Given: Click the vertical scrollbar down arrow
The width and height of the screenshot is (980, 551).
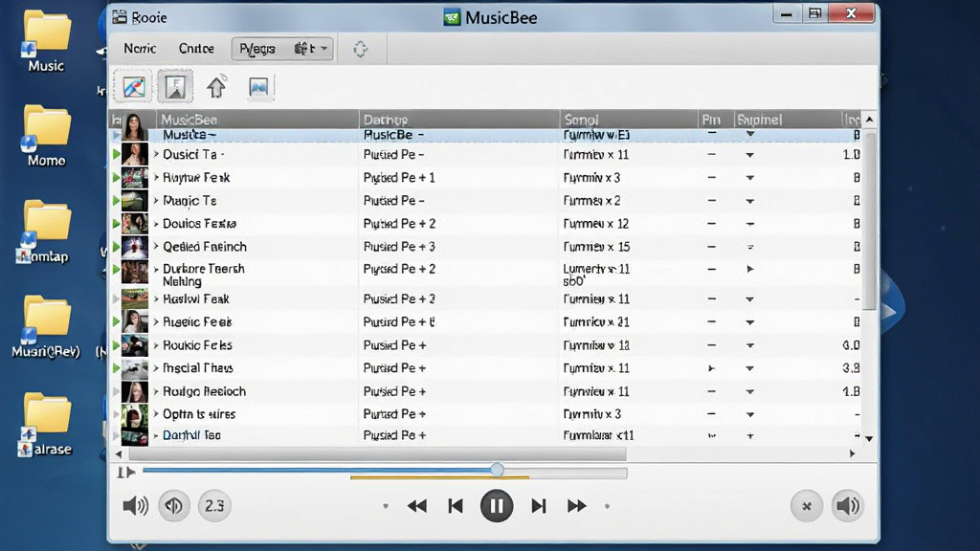Looking at the screenshot, I should pos(869,438).
